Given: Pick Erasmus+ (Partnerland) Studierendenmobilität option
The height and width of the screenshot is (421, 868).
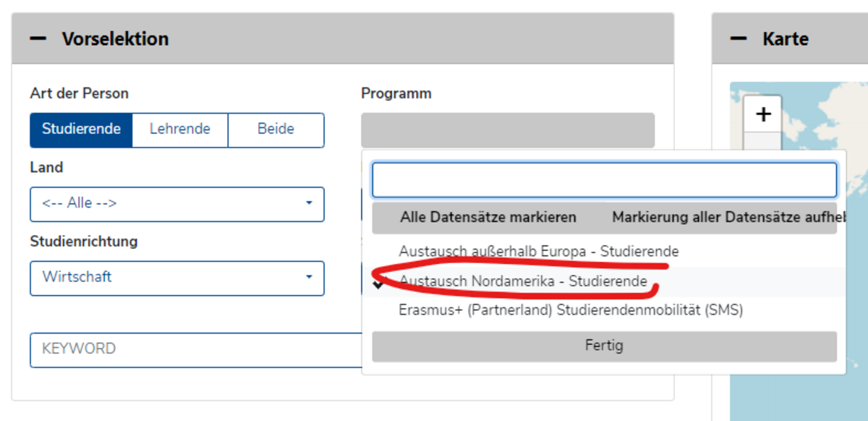Looking at the screenshot, I should (x=570, y=310).
